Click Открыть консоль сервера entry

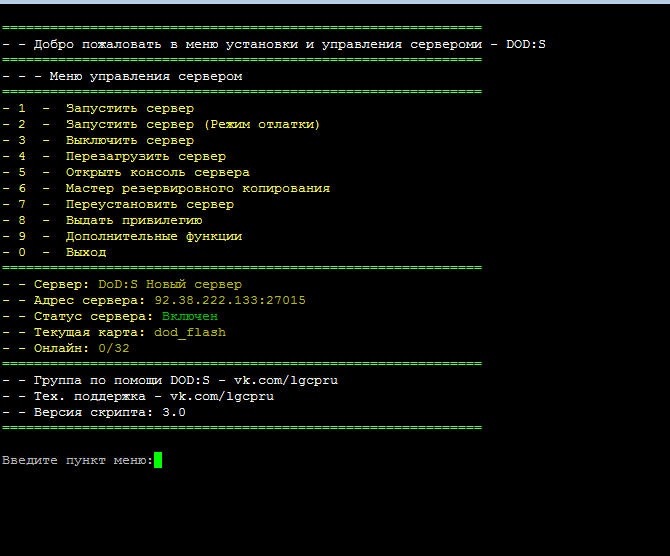157,172
